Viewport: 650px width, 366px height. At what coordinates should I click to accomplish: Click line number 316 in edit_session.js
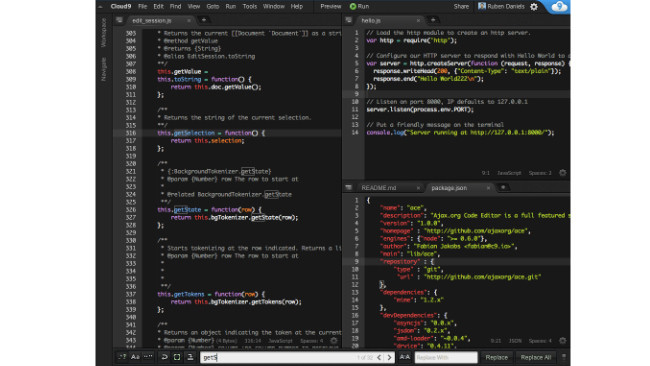click(131, 133)
